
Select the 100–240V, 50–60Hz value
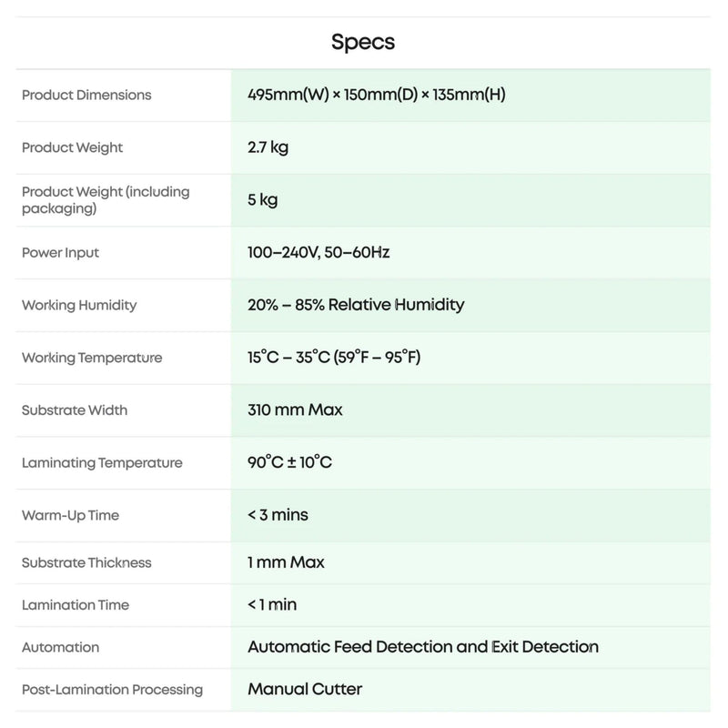318,252
